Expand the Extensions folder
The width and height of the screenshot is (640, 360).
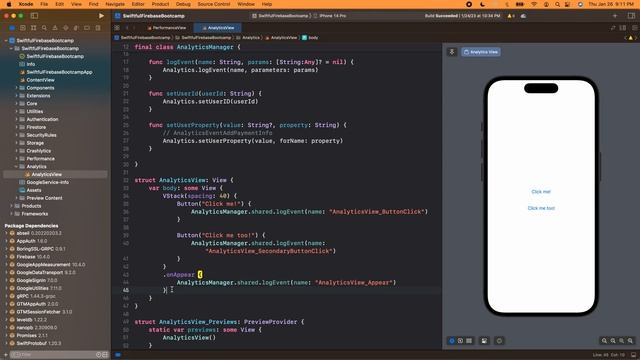pyautogui.click(x=17, y=96)
